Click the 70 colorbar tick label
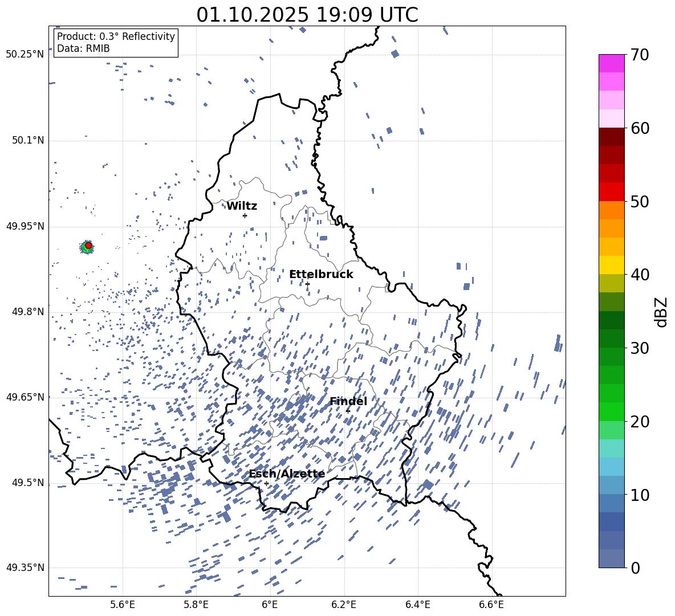The width and height of the screenshot is (675, 616). pos(640,55)
